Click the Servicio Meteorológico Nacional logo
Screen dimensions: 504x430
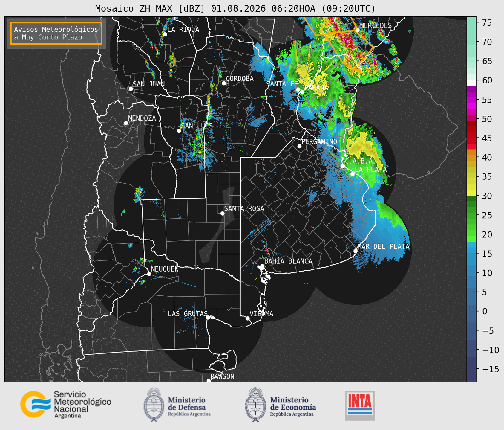pos(65,404)
